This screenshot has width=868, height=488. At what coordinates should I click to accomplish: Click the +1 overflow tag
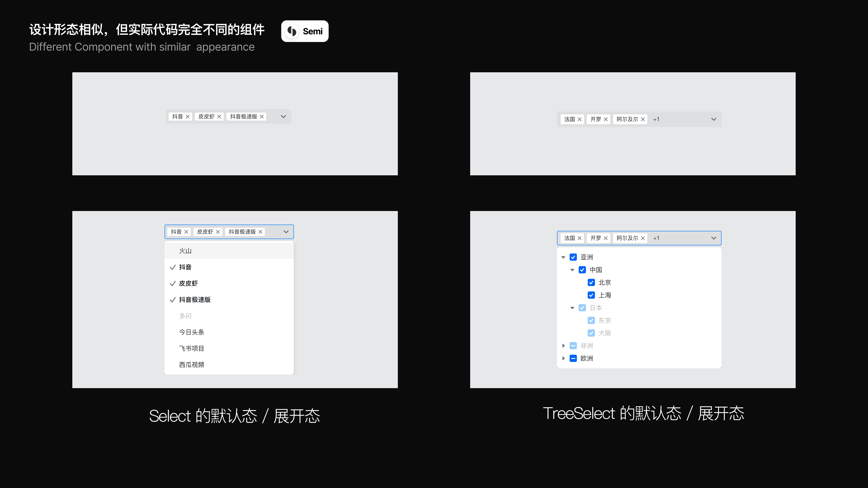pos(656,238)
